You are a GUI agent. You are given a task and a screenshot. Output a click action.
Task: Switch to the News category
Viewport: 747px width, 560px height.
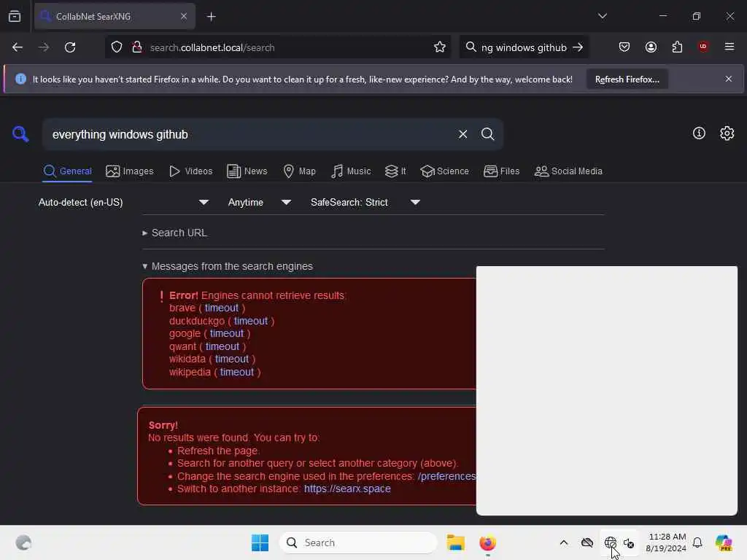(x=247, y=171)
